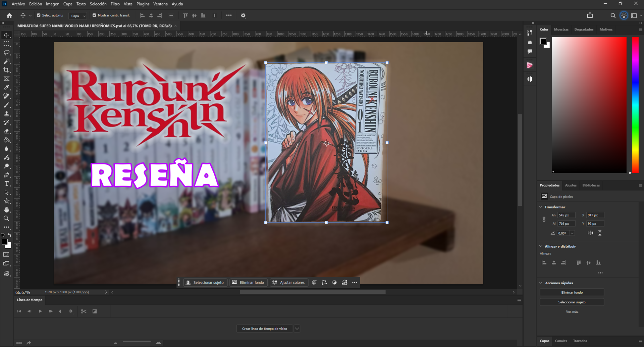The image size is (644, 347).
Task: Click the share document icon
Action: coord(590,15)
